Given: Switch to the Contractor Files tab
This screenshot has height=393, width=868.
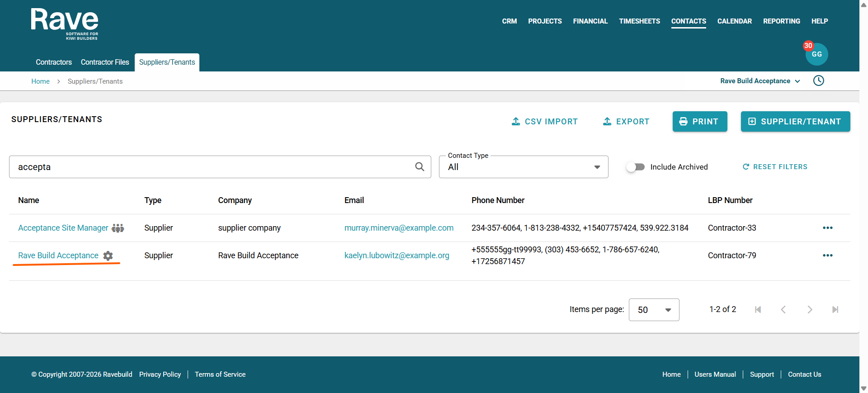Looking at the screenshot, I should coord(105,62).
